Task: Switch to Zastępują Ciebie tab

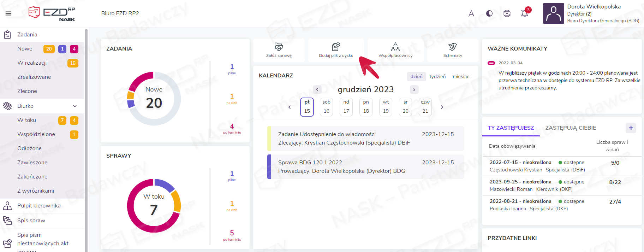Action: [x=570, y=128]
